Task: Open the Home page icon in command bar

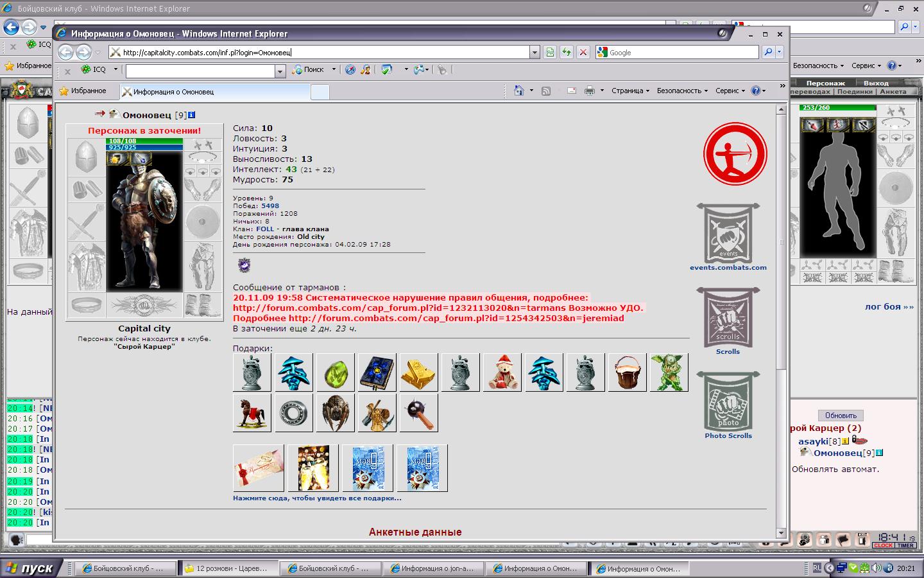Action: point(519,91)
